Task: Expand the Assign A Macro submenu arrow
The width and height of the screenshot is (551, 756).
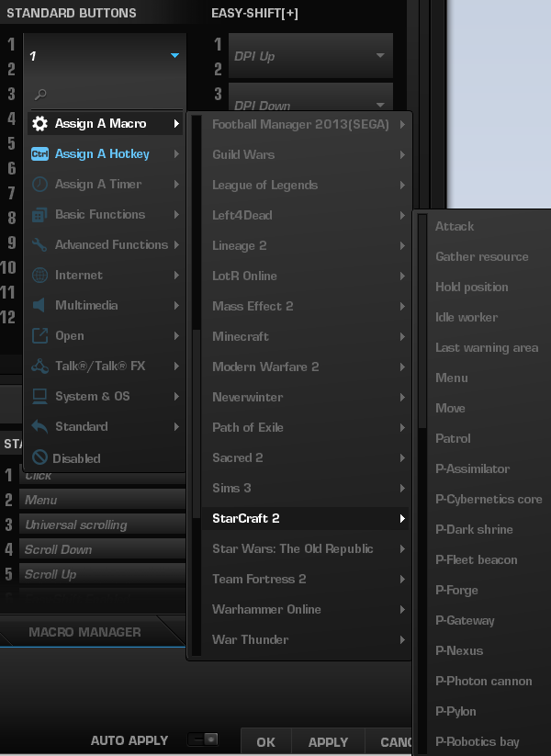Action: point(176,123)
